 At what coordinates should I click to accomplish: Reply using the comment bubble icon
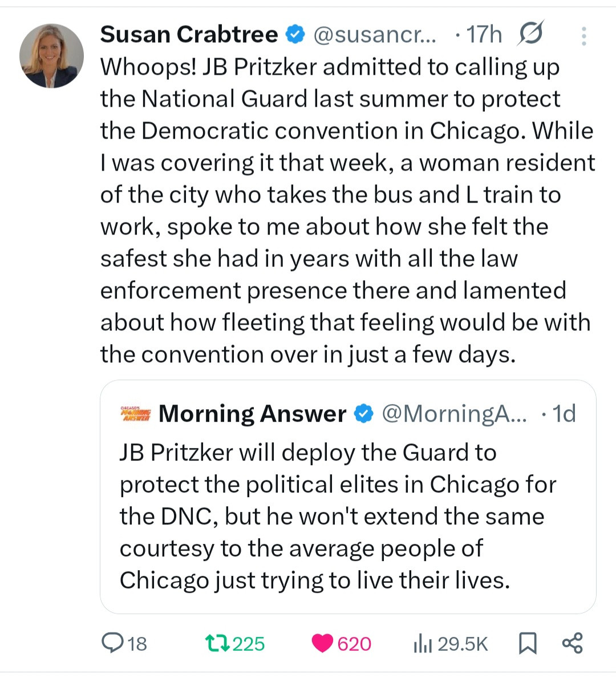tap(111, 643)
